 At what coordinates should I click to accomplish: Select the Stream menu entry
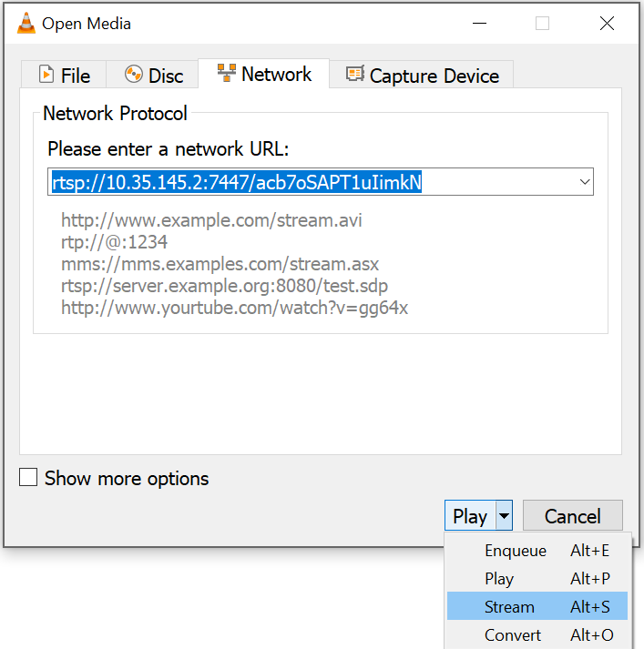tap(509, 607)
